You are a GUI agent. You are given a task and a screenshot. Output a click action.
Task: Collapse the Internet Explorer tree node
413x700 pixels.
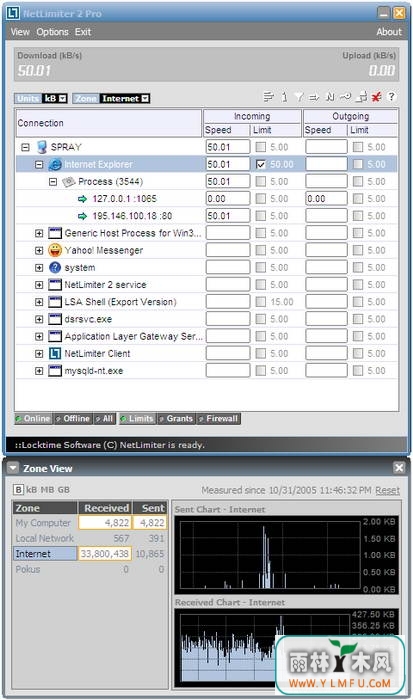[x=39, y=165]
